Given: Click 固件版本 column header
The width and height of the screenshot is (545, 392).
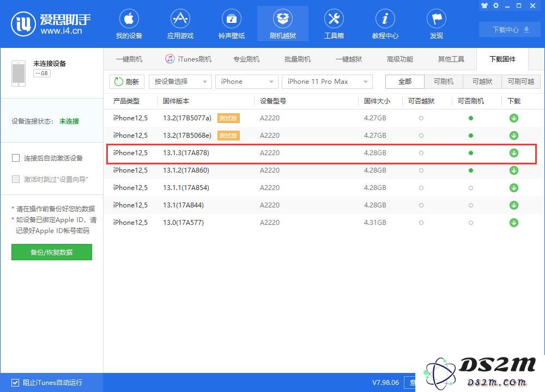Looking at the screenshot, I should (x=176, y=101).
